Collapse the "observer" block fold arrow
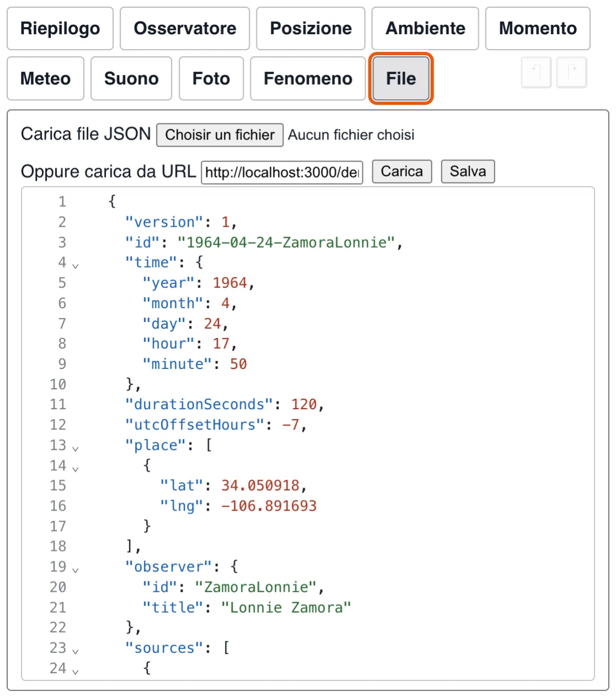The image size is (616, 697). click(76, 570)
